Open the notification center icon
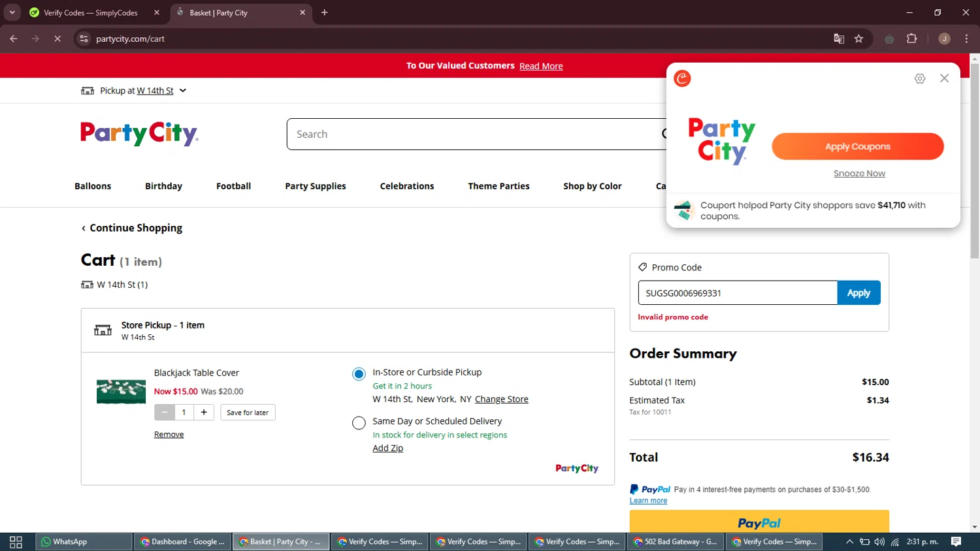The width and height of the screenshot is (980, 551). point(956,542)
